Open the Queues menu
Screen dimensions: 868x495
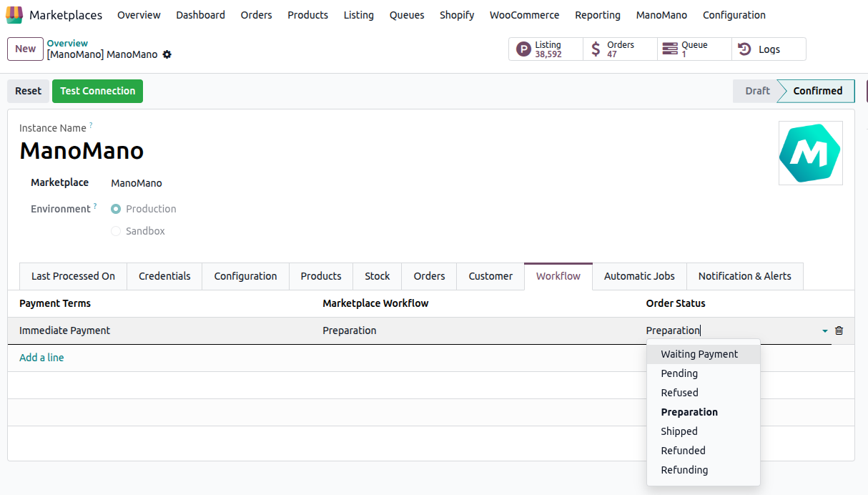tap(407, 15)
